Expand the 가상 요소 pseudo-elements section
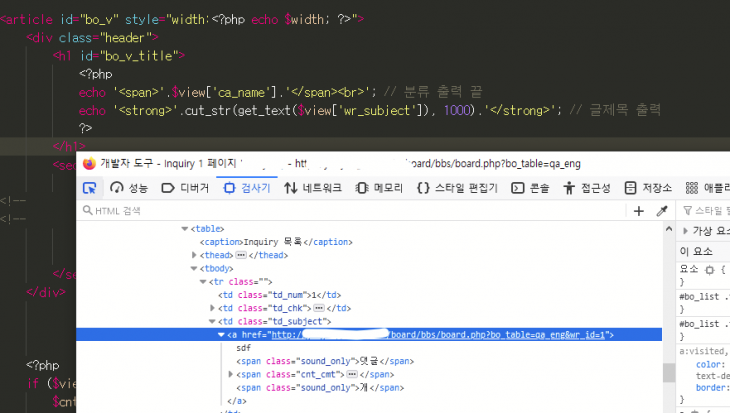 685,230
